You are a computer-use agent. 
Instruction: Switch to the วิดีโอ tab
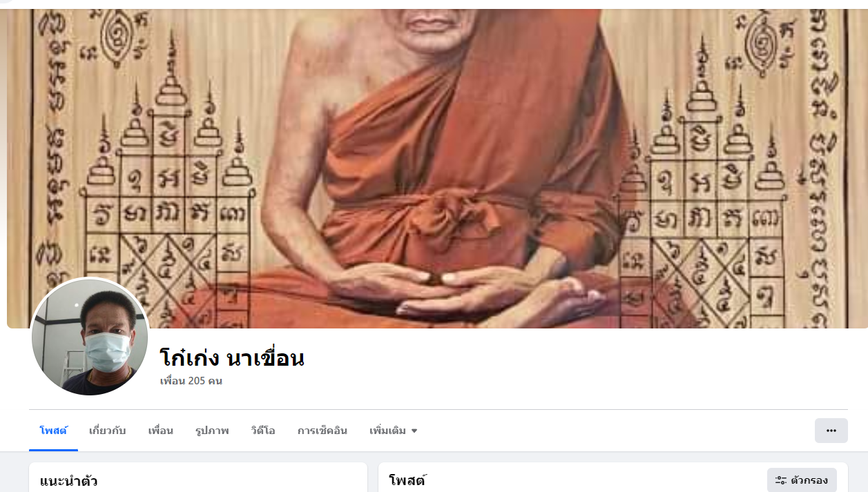(263, 431)
